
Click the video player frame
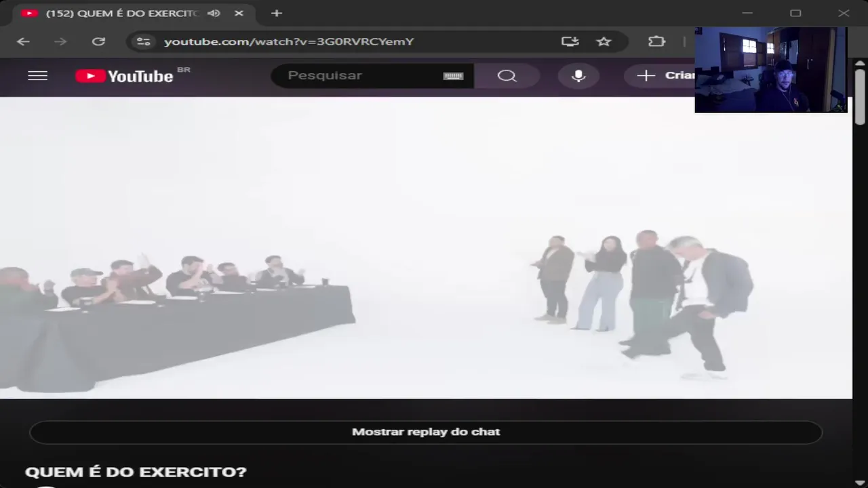[x=426, y=248]
